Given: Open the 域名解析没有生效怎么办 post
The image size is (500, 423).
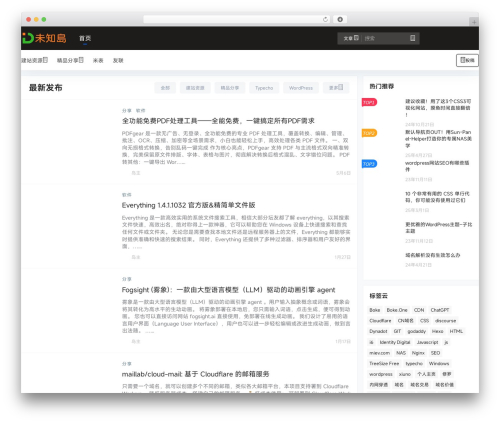Looking at the screenshot, I should point(433,255).
